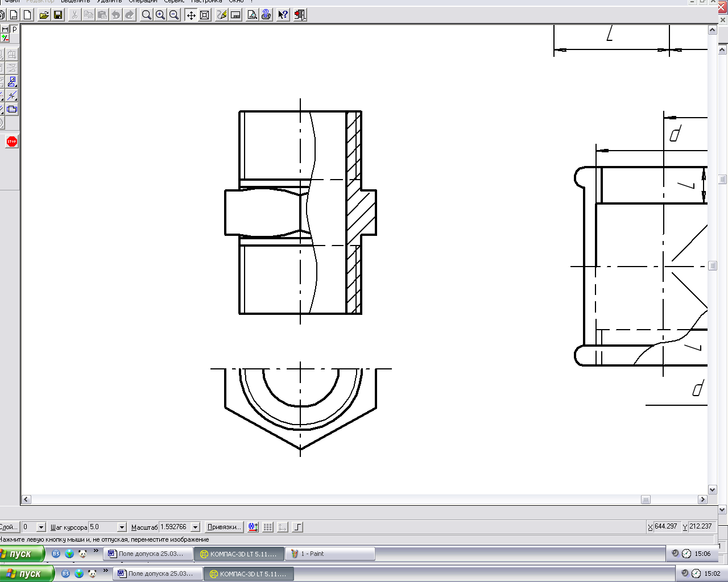This screenshot has height=582, width=728.
Task: Expand the Шаг курсора dropdown
Action: pyautogui.click(x=121, y=527)
